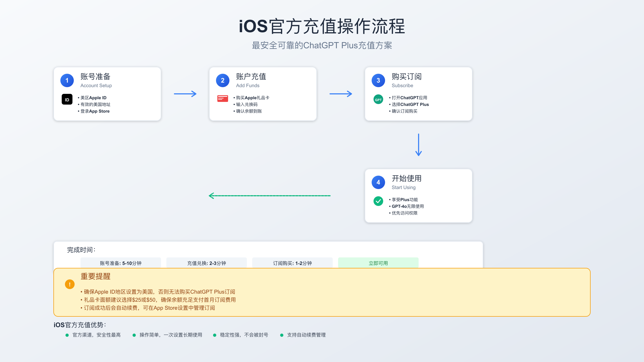Image resolution: width=644 pixels, height=362 pixels.
Task: Click the 选择ChatGPT Plus bullet
Action: tap(409, 105)
